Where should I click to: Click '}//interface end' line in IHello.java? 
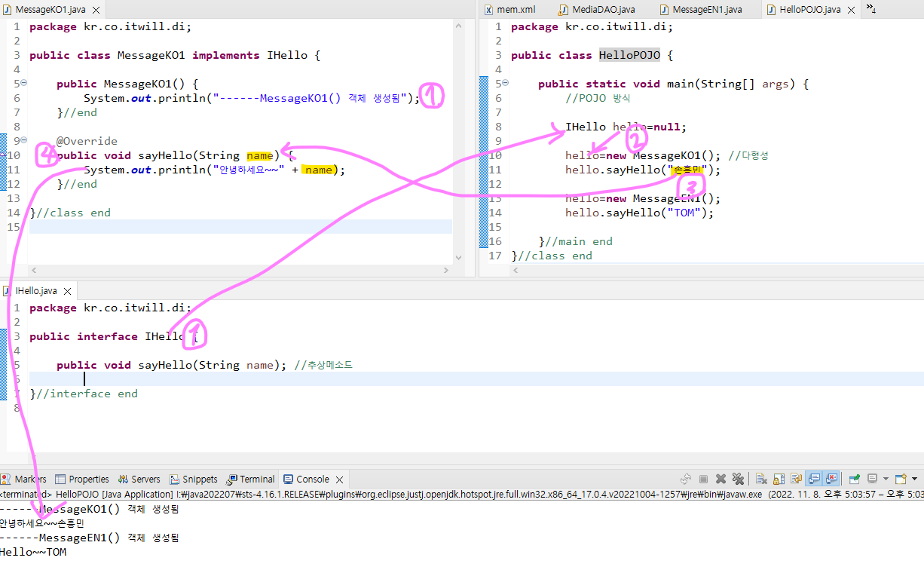(x=84, y=394)
